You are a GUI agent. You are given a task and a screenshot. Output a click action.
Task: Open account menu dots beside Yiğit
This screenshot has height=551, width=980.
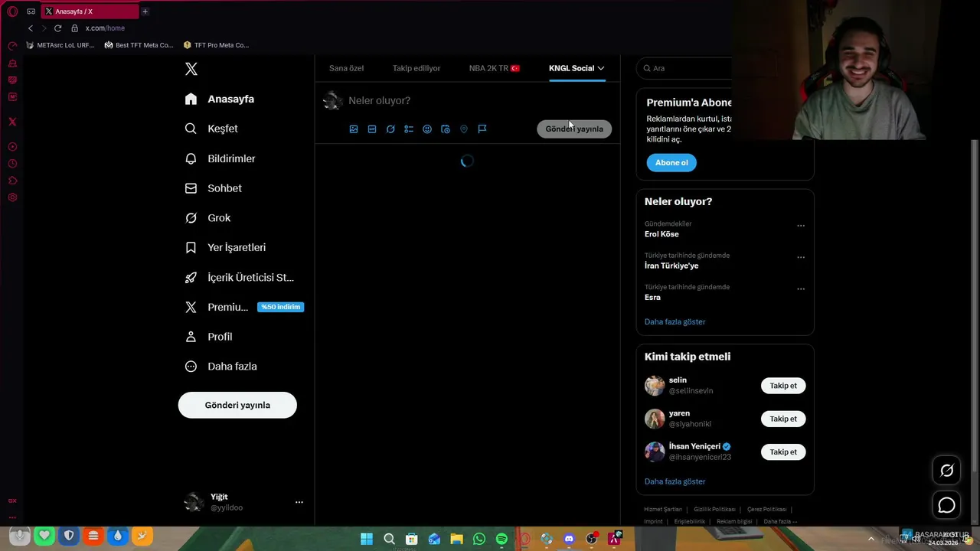click(x=299, y=502)
